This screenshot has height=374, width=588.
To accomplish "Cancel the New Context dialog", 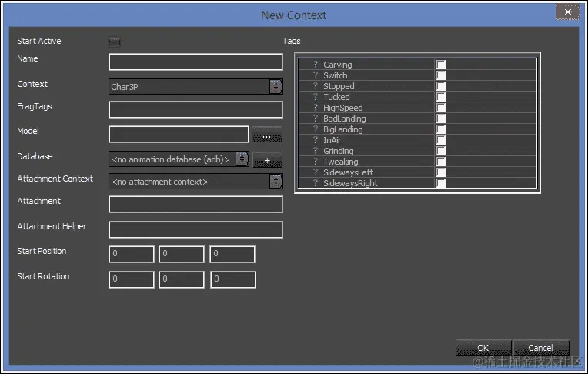I will click(541, 348).
